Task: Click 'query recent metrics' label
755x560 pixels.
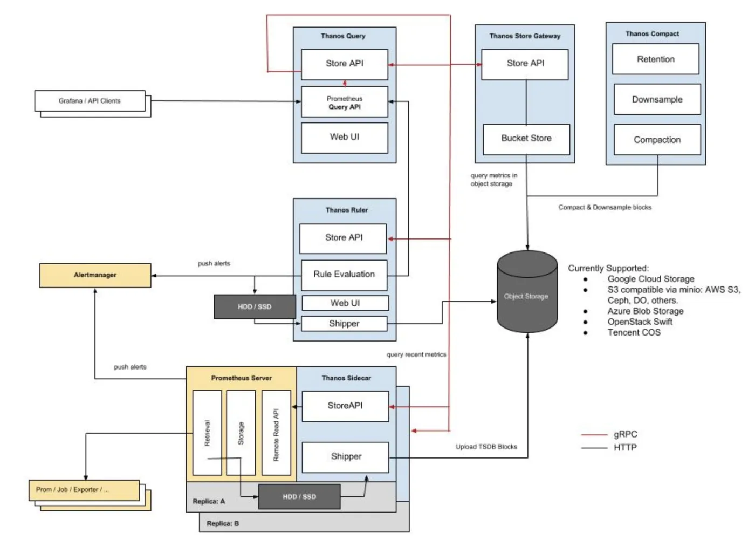Action: point(416,355)
